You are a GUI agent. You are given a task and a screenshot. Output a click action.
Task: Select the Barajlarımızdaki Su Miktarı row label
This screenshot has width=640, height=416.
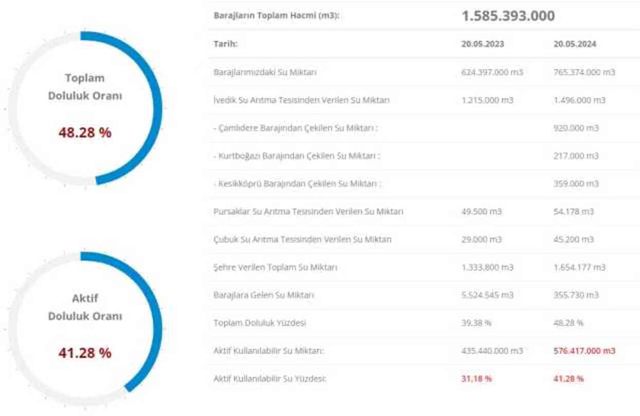tap(265, 72)
